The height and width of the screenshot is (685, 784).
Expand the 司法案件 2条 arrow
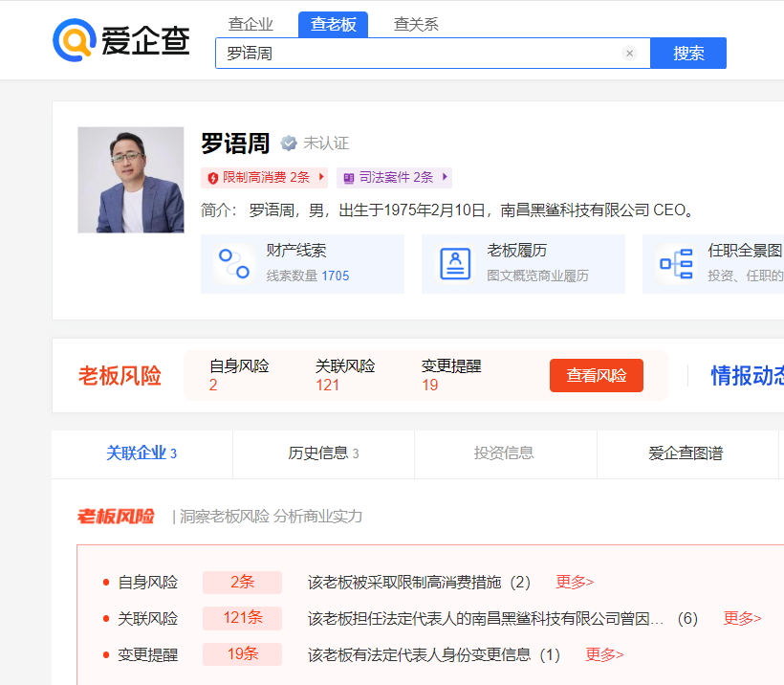[x=445, y=177]
